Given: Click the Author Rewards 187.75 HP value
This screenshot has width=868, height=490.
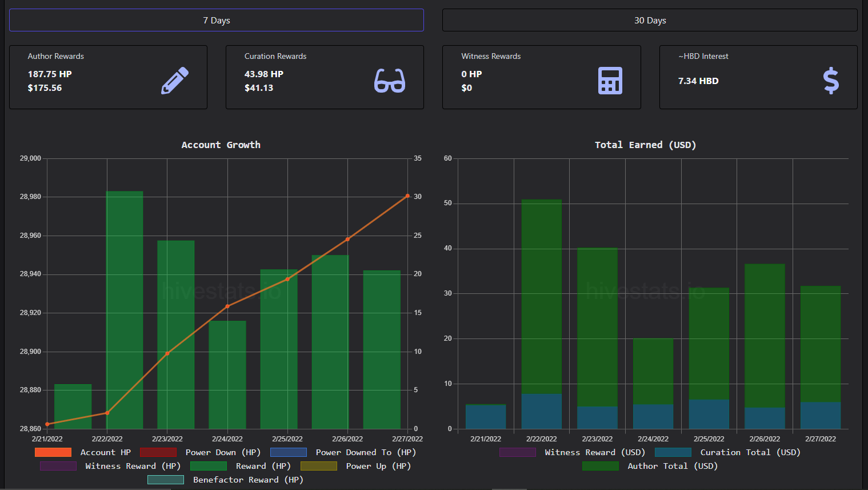Looking at the screenshot, I should pyautogui.click(x=50, y=74).
